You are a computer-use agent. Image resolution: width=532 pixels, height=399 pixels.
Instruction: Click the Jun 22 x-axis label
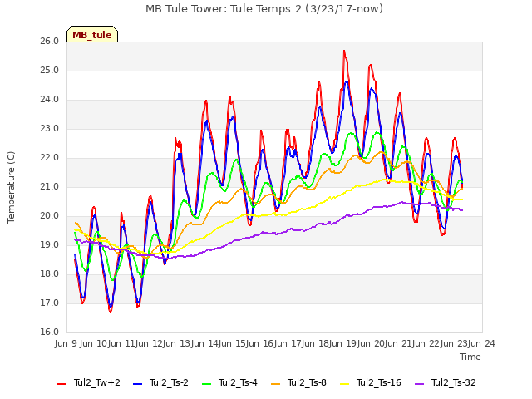point(426,344)
